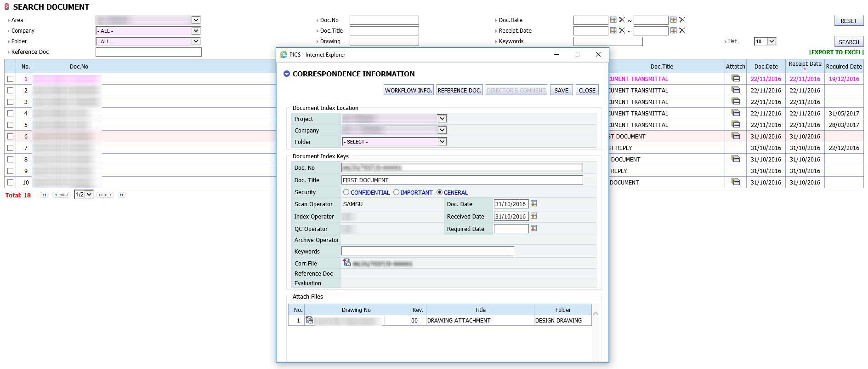868x369 pixels.
Task: Click CLOSE button in dialog
Action: 587,90
